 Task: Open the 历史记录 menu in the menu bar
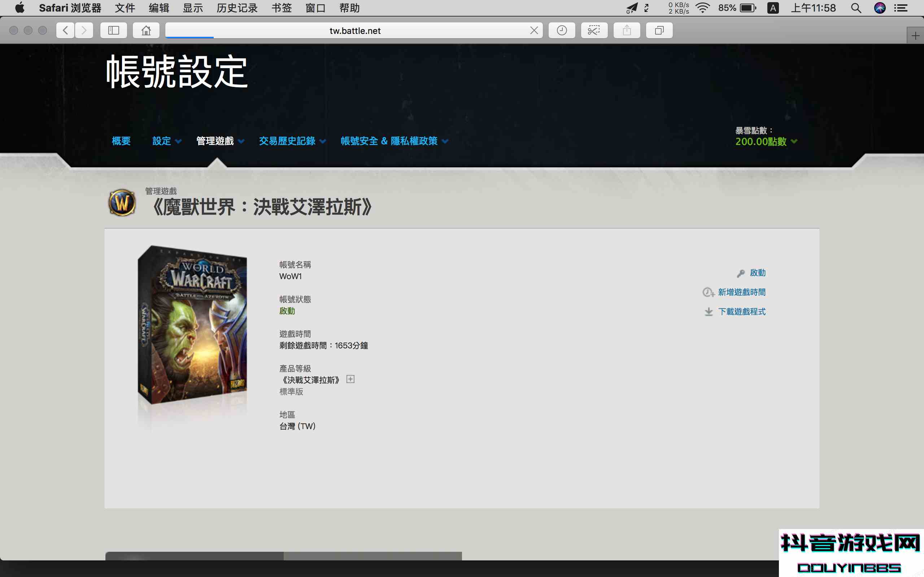click(237, 8)
